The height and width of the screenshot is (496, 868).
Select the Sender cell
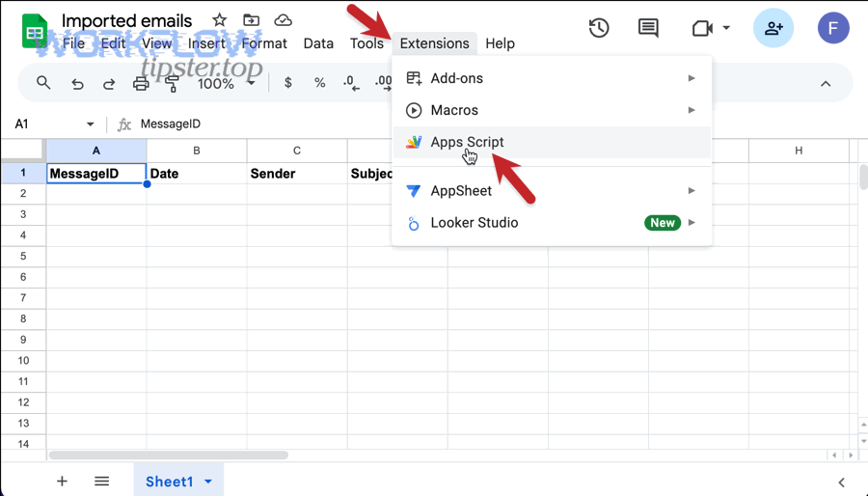coord(297,174)
